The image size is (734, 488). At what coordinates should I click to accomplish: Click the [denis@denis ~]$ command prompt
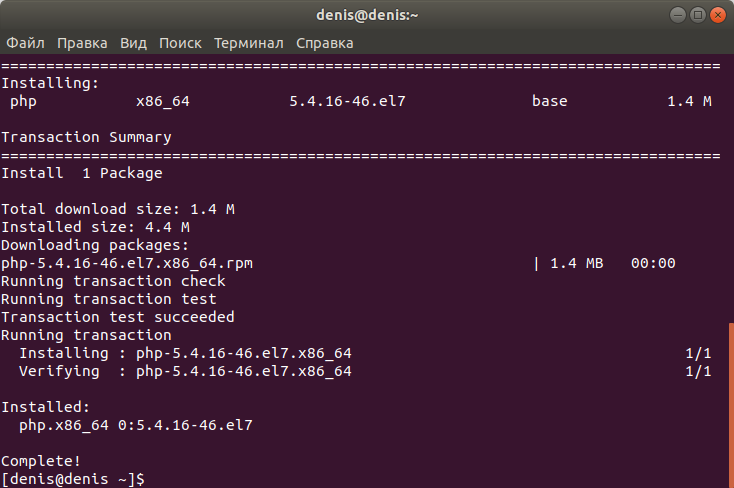(73, 479)
